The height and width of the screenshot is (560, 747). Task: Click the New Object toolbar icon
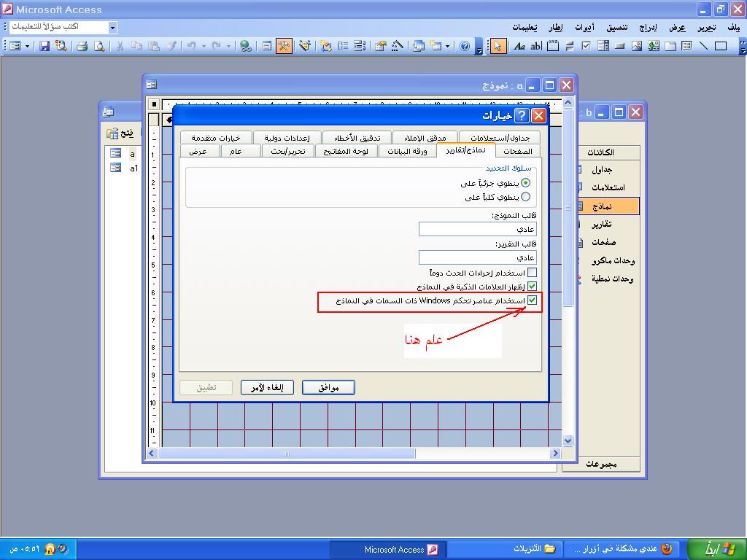436,46
